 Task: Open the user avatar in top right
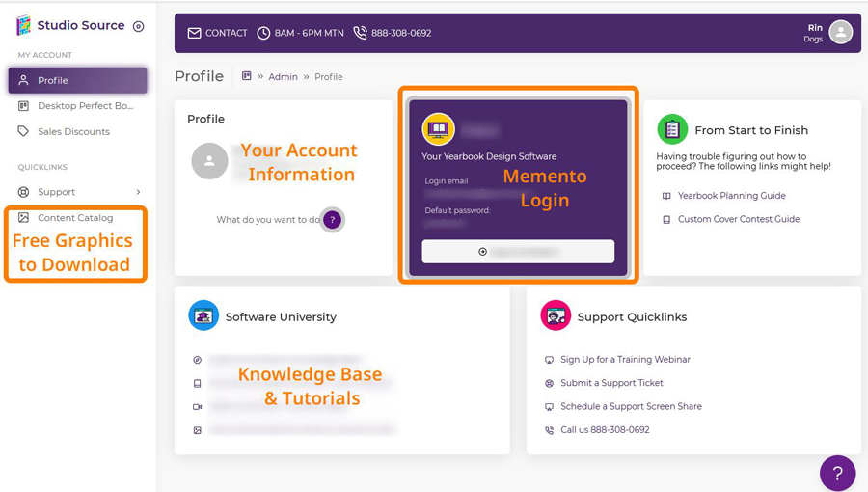(x=841, y=33)
